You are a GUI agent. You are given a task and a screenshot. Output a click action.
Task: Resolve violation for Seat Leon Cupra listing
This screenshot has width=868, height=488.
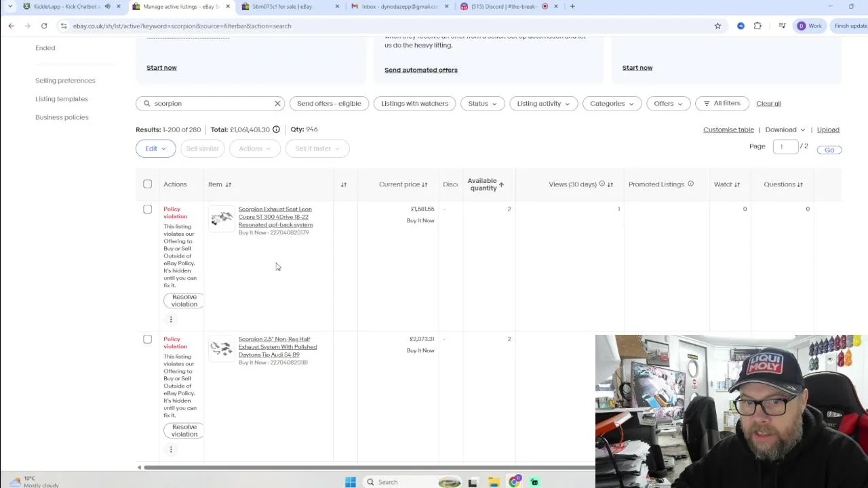[184, 300]
